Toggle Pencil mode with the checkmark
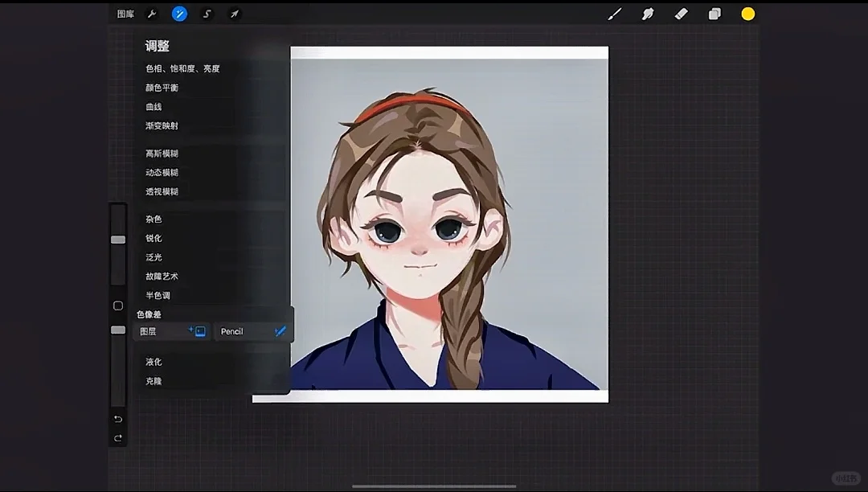 point(280,330)
